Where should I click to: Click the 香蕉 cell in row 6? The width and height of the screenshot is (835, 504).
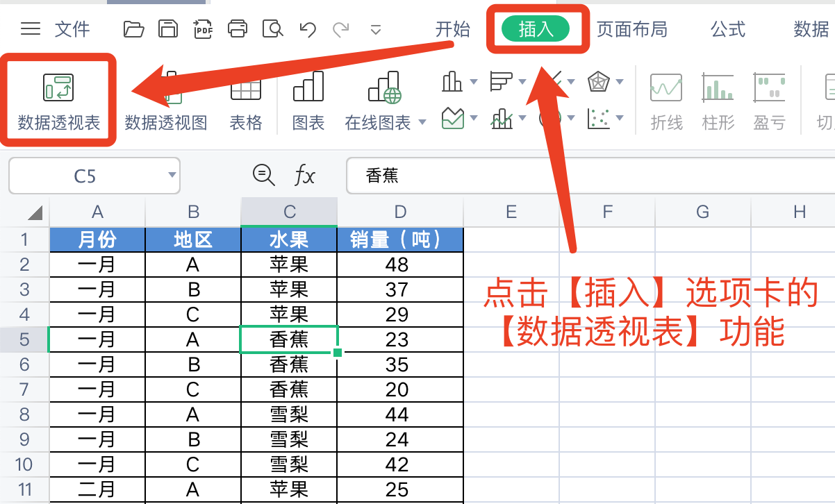[289, 364]
